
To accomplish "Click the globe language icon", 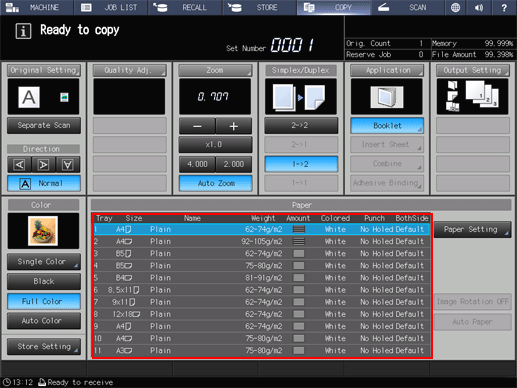I will tap(455, 7).
